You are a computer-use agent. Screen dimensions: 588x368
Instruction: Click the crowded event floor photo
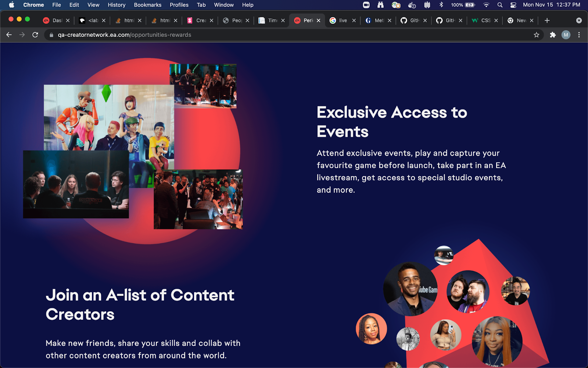tap(198, 199)
